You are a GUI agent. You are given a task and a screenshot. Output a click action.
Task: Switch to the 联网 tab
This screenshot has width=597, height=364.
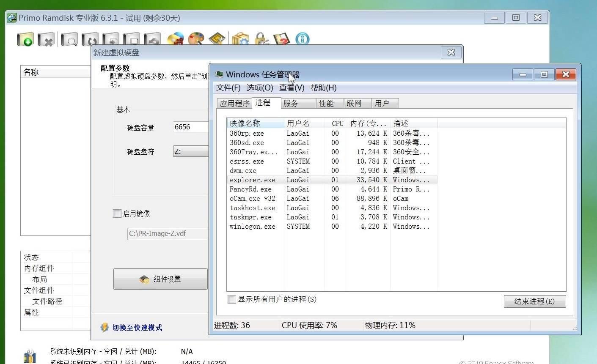coord(358,104)
